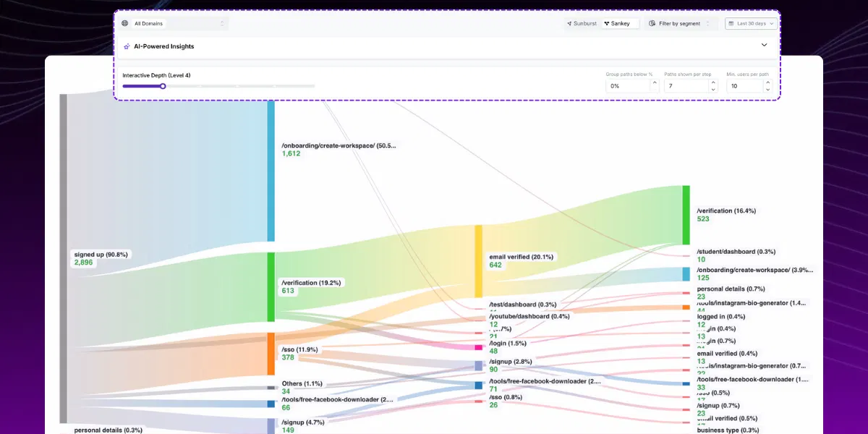Click the calendar icon for date range
The width and height of the screenshot is (868, 434).
(x=731, y=24)
